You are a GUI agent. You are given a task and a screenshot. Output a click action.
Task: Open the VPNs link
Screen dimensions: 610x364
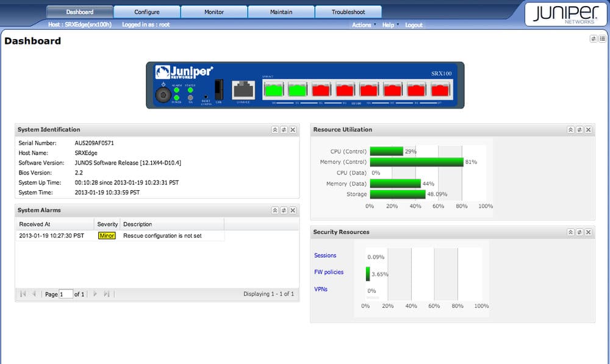tap(321, 290)
